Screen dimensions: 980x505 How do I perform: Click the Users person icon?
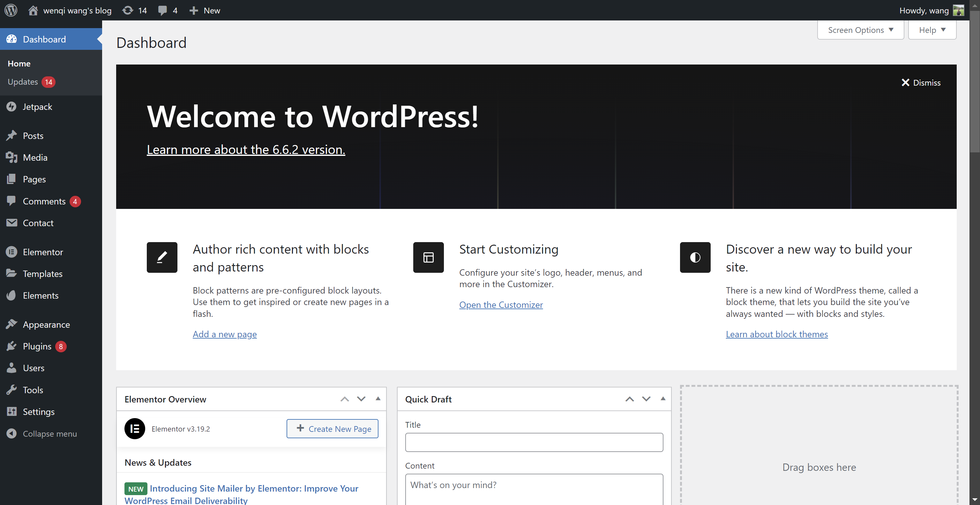click(11, 368)
